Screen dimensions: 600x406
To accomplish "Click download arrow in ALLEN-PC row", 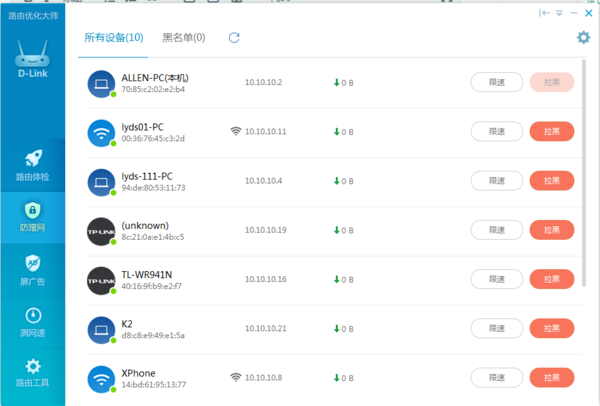I will [337, 82].
